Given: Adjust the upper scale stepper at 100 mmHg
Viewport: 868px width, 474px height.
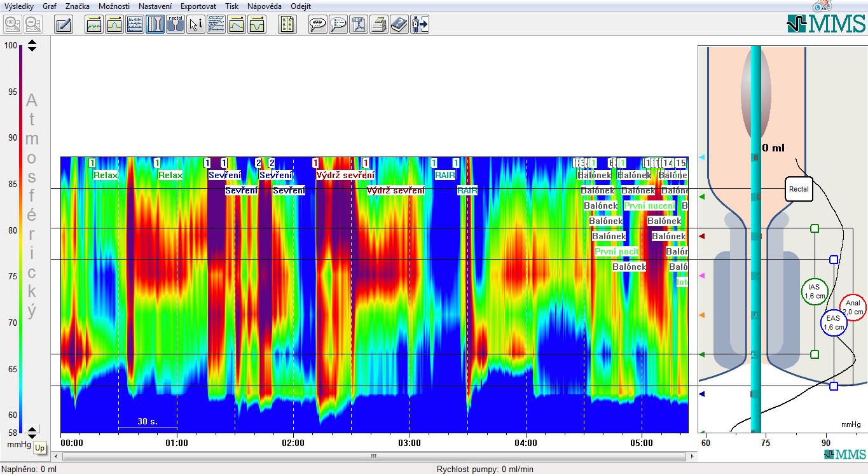Looking at the screenshot, I should pos(32,46).
